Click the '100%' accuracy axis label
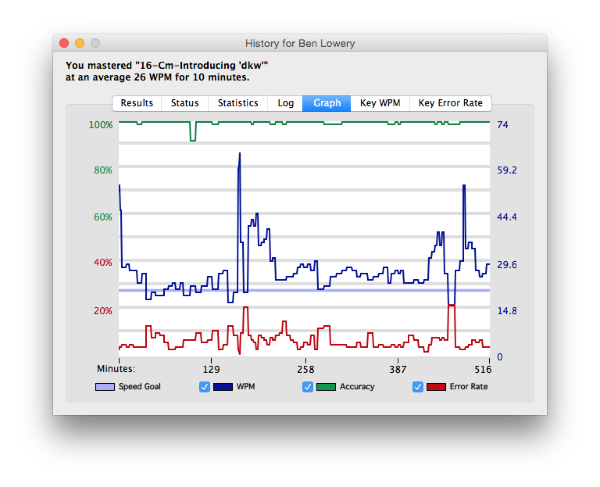Image resolution: width=600 pixels, height=487 pixels. coord(101,125)
